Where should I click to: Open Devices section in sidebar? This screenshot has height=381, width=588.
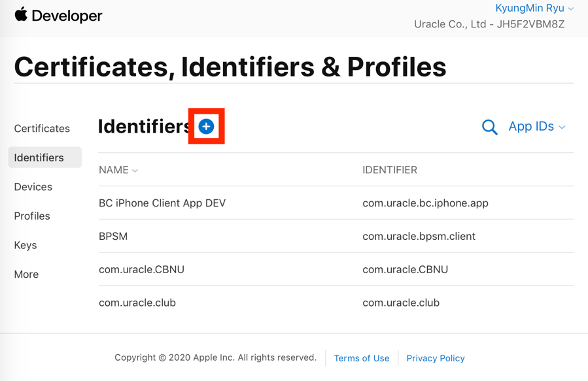[33, 186]
